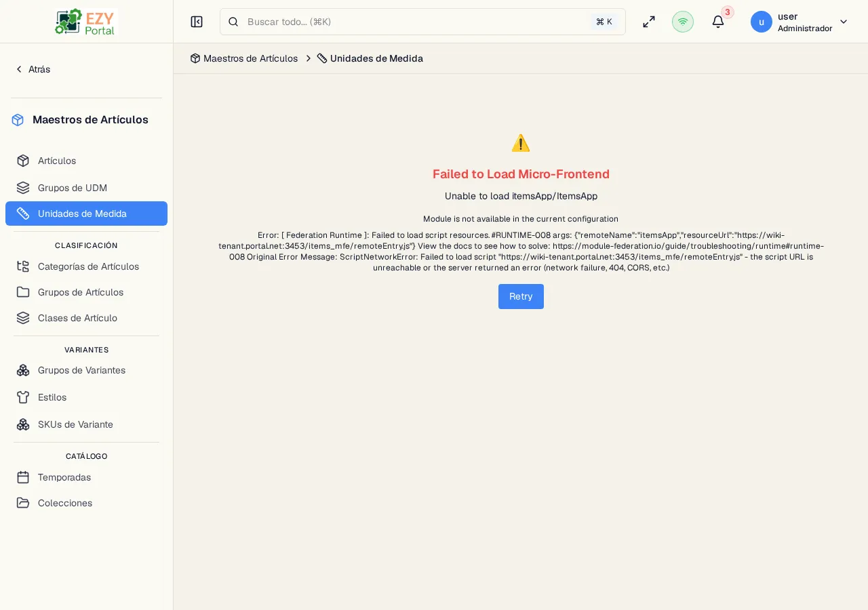Open the Artículos menu item
868x610 pixels.
(86, 161)
